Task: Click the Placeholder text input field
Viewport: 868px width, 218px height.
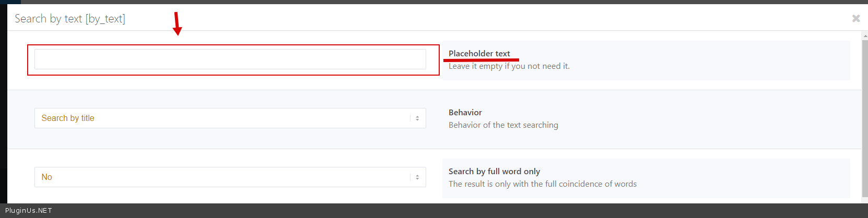Action: click(230, 59)
